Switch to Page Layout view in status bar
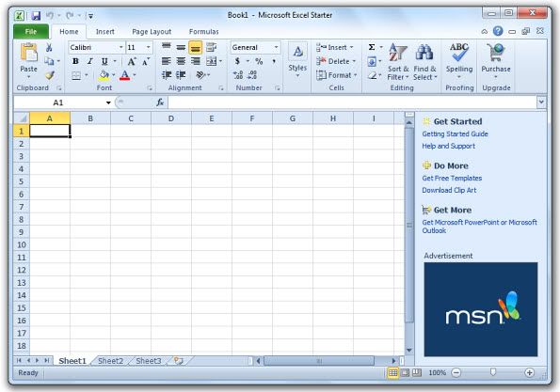The image size is (560, 392). [x=405, y=373]
